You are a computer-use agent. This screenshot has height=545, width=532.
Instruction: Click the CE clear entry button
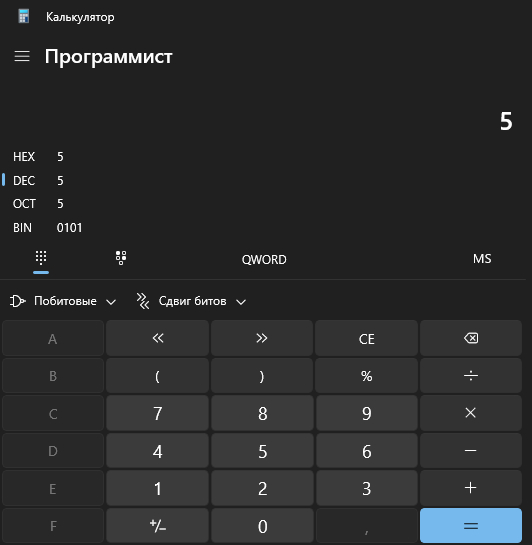(367, 338)
